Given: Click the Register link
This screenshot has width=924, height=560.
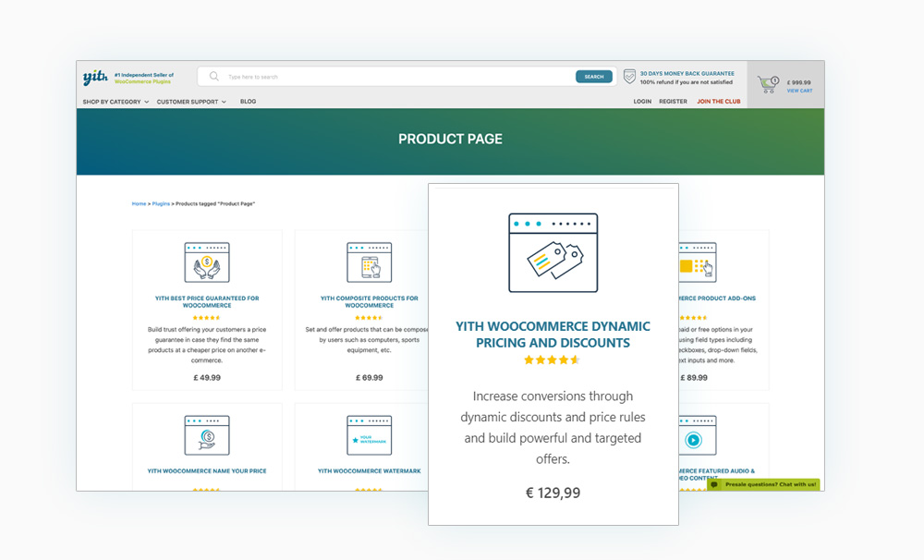Looking at the screenshot, I should pos(673,102).
